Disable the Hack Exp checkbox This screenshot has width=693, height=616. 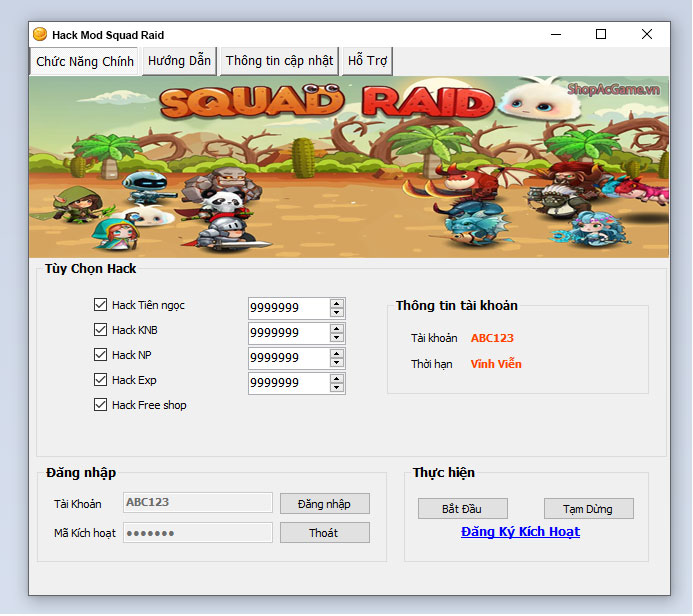coord(100,380)
